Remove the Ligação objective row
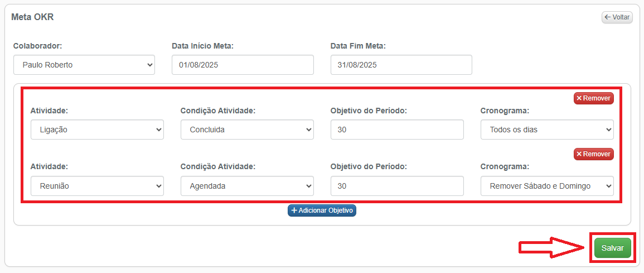Screen dimensions: 644x273 [x=593, y=98]
